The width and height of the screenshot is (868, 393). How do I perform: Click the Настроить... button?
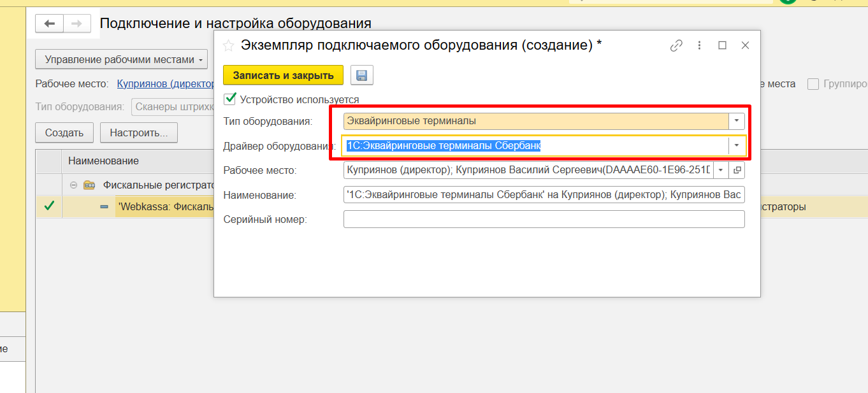(138, 132)
